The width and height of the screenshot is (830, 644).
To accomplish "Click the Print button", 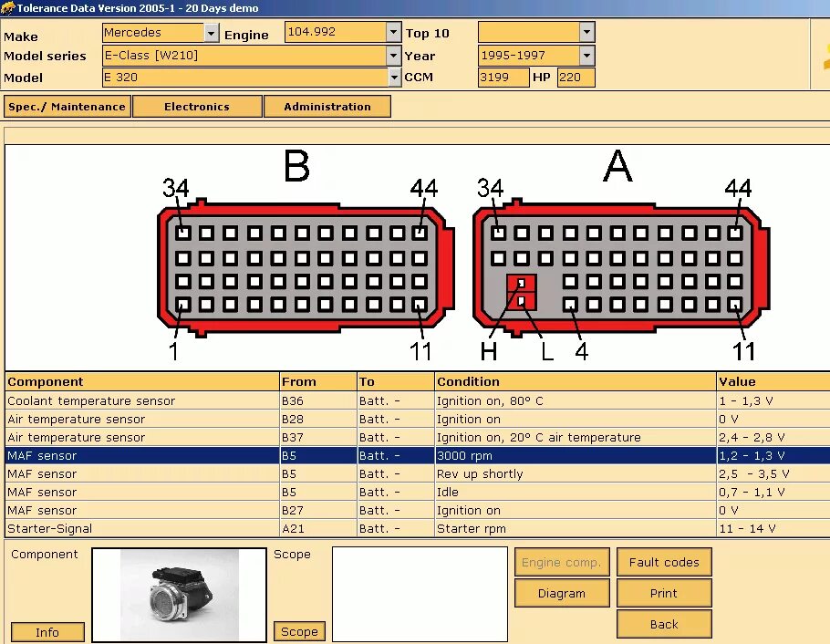I will (x=664, y=593).
